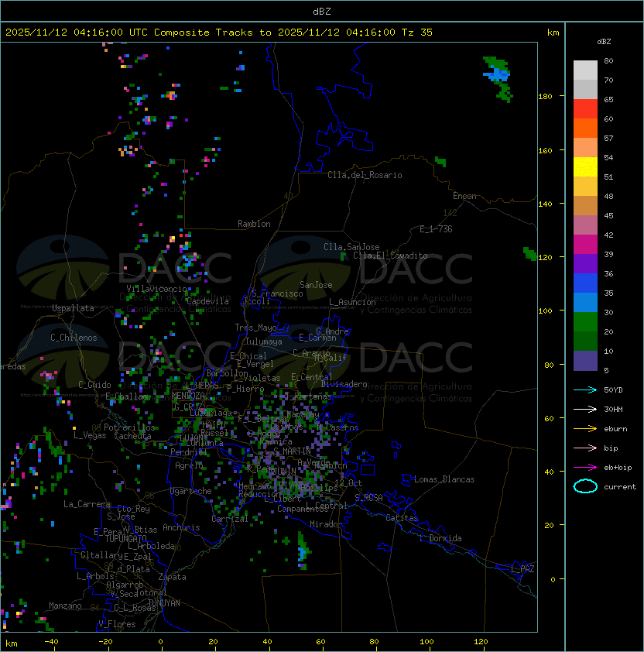Click the 'L_Asuncion' map label
The height and width of the screenshot is (652, 644).
[352, 302]
